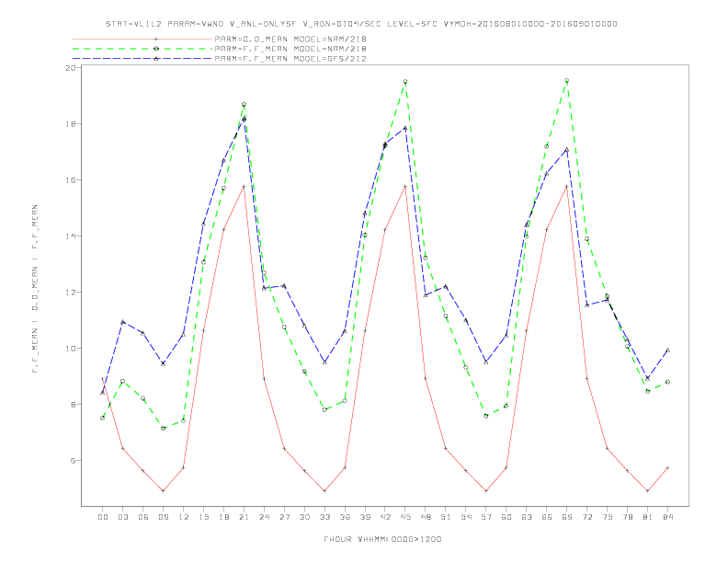This screenshot has width=728, height=563.
Task: Click x-axis forecast hour tick 03
Action: (x=122, y=517)
